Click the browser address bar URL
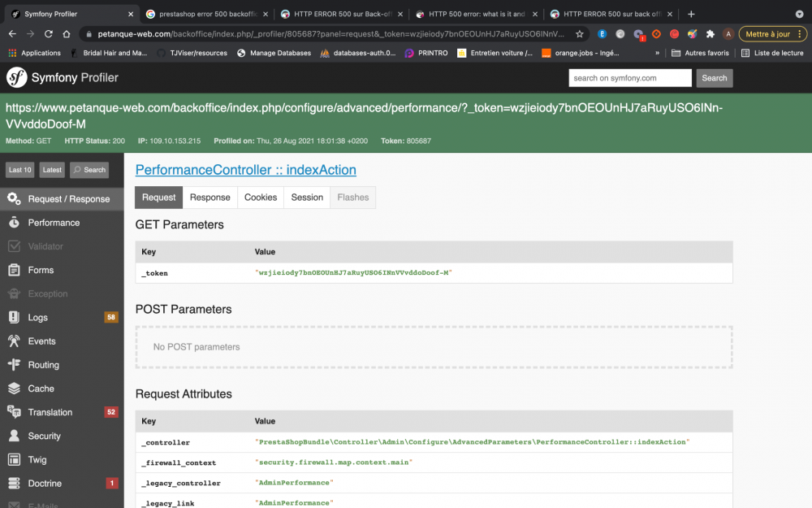Screen dimensions: 812x508 pyautogui.click(x=330, y=34)
